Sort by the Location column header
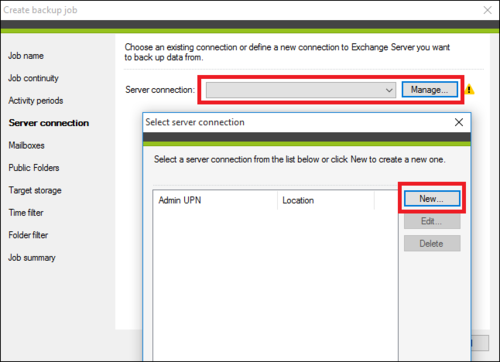 [x=326, y=200]
